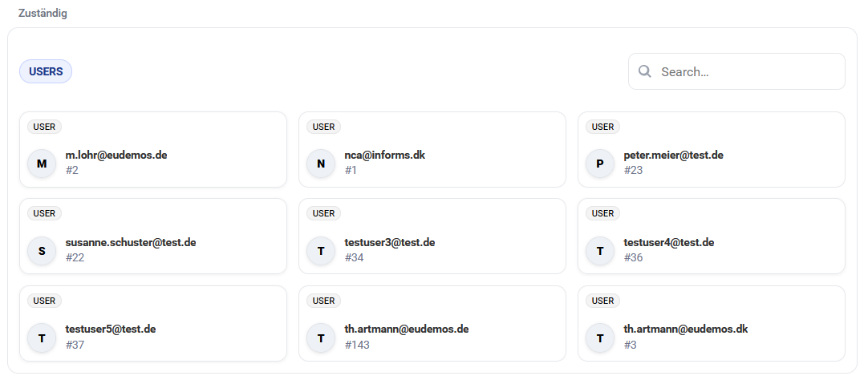868x384 pixels.
Task: Click the N avatar for nca@informs.dk
Action: point(321,164)
